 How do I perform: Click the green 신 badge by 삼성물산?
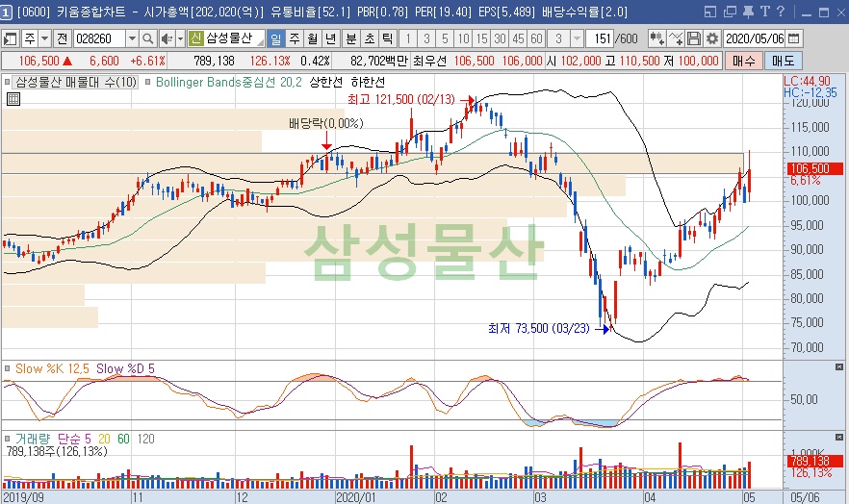[x=194, y=38]
